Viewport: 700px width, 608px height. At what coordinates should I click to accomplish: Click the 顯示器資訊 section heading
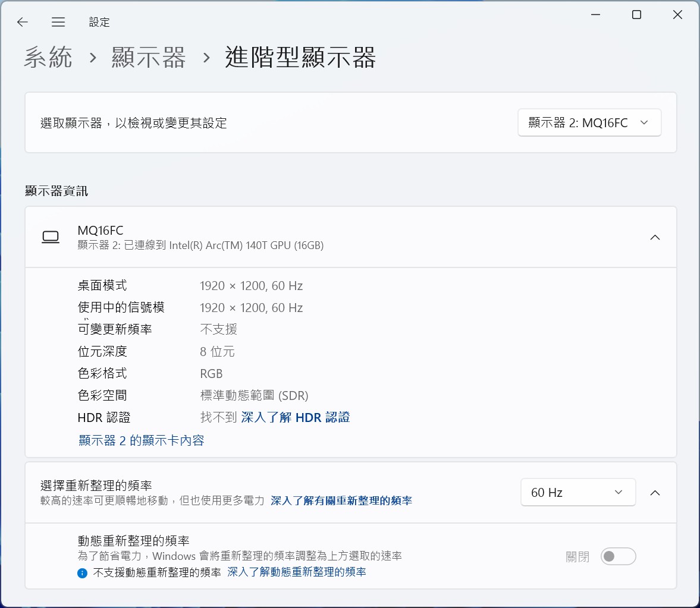(56, 191)
